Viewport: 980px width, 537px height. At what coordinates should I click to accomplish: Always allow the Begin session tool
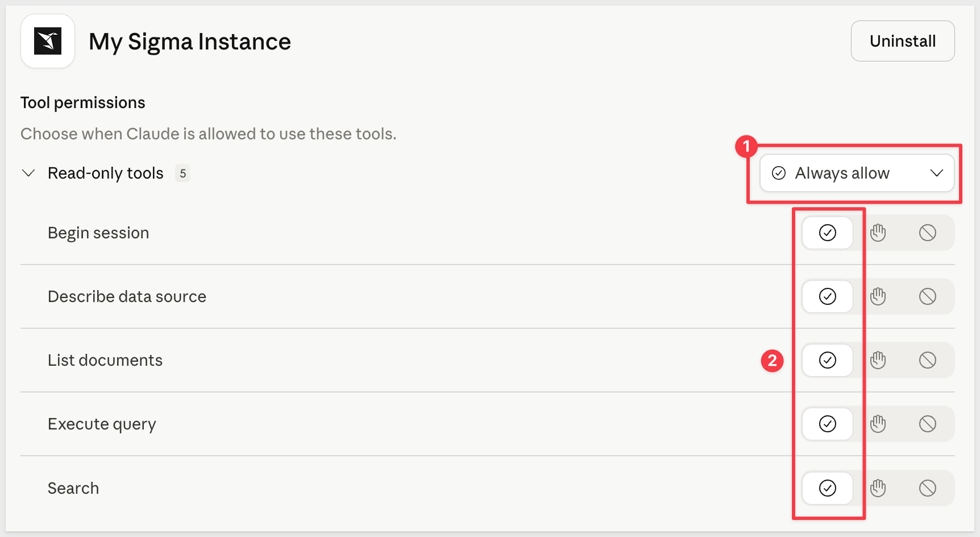pyautogui.click(x=828, y=233)
